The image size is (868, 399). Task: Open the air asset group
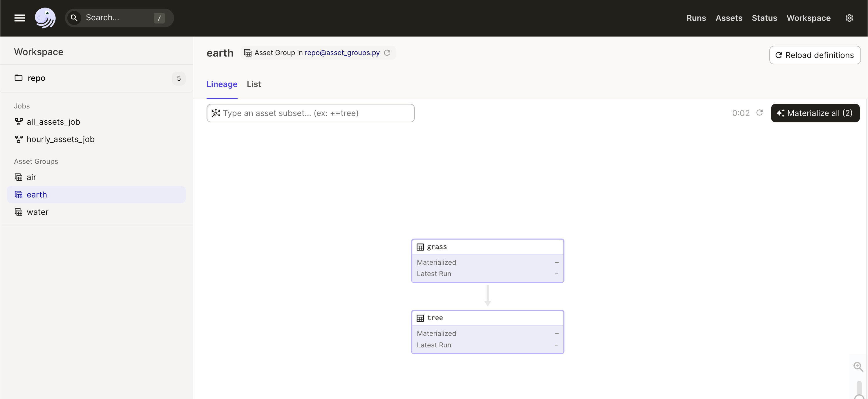96,177
